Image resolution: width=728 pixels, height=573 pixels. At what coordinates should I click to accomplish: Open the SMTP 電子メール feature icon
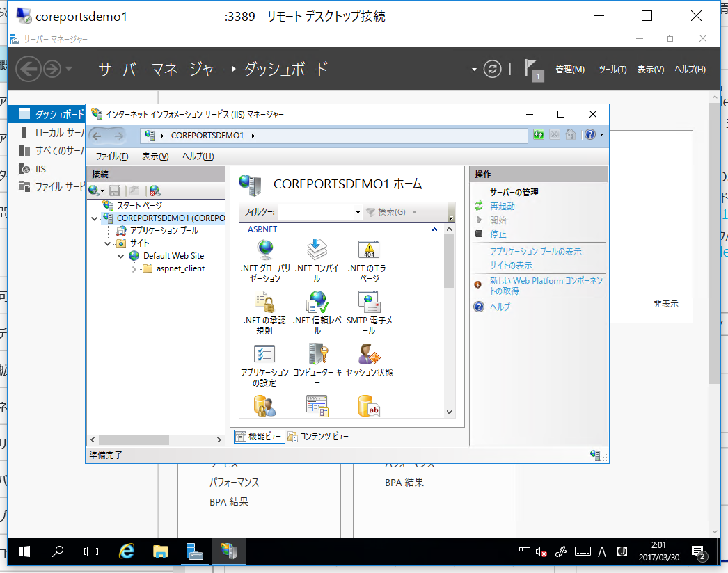click(x=369, y=302)
